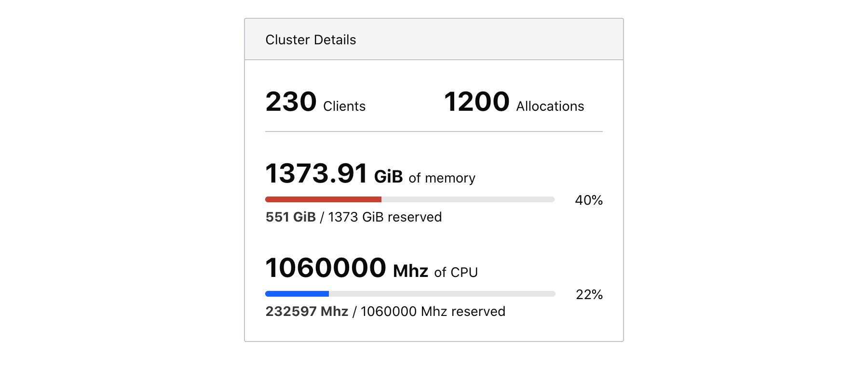Click the blue CPU usage bar
868x367 pixels.
tap(297, 294)
